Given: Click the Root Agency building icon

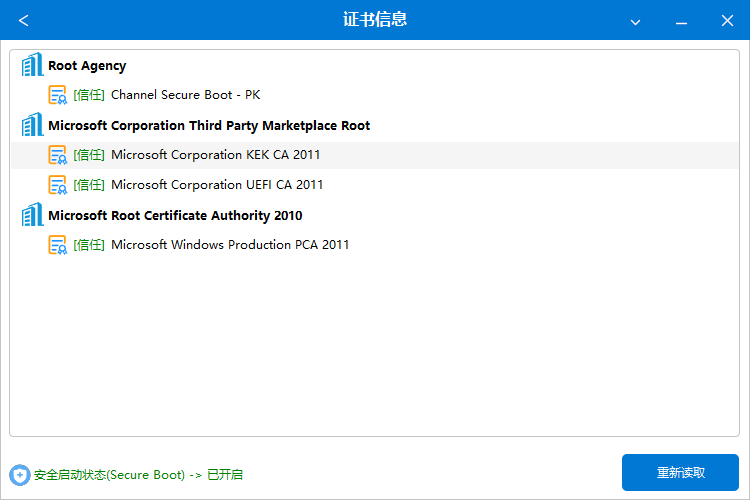Looking at the screenshot, I should [x=32, y=65].
